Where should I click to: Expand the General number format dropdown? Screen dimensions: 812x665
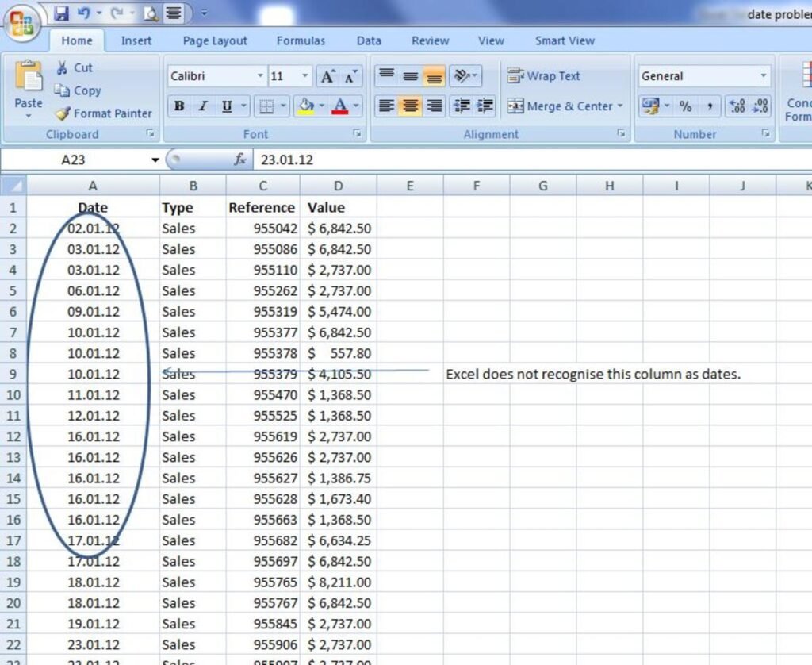coord(764,76)
